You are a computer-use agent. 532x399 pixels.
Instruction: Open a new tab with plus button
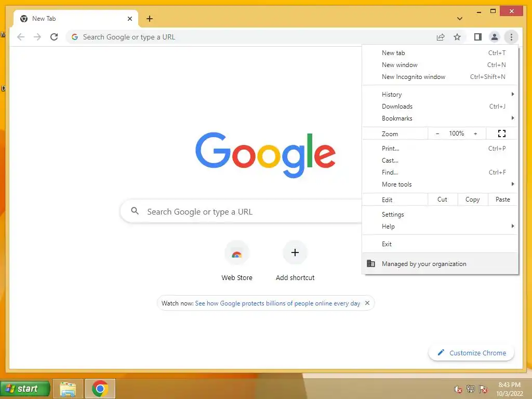(150, 19)
